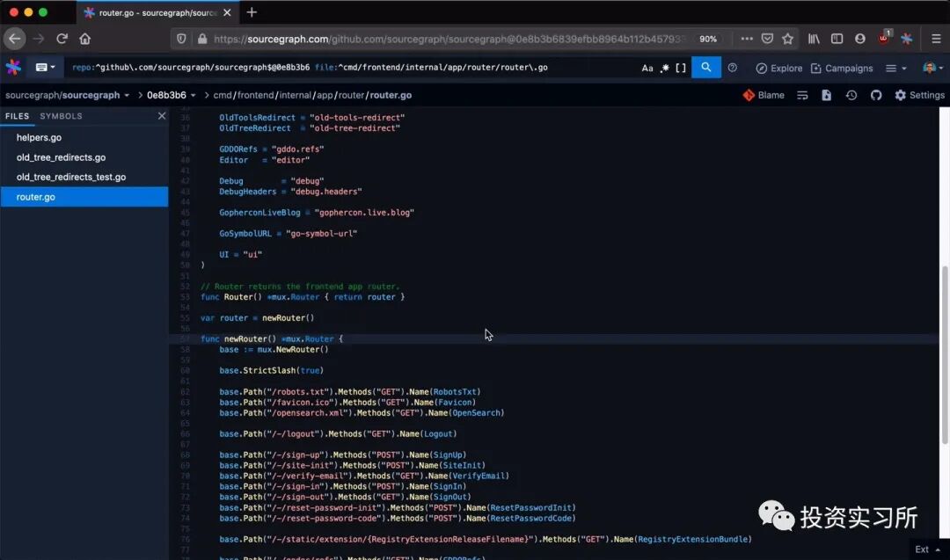Image resolution: width=950 pixels, height=560 pixels.
Task: Click the page vertical scrollbar thumb
Action: coord(944,355)
